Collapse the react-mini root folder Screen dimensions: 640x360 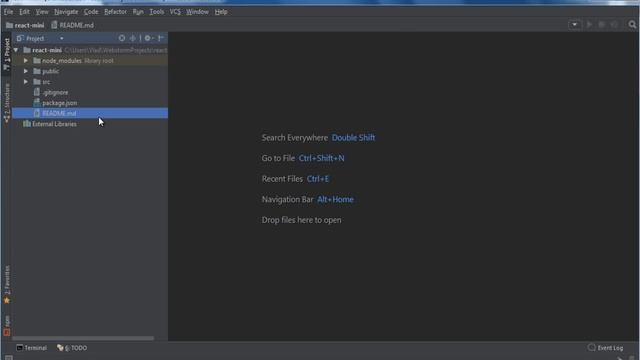point(16,50)
